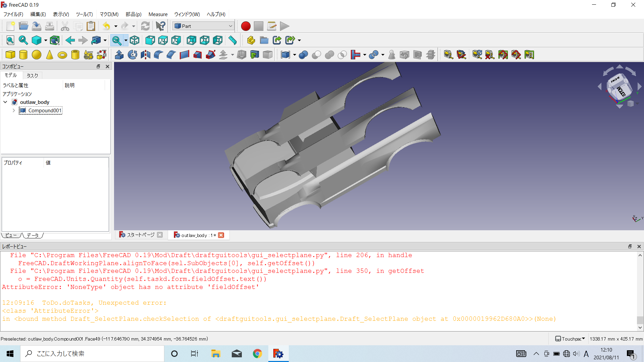Click the Create Part icon

point(251,40)
